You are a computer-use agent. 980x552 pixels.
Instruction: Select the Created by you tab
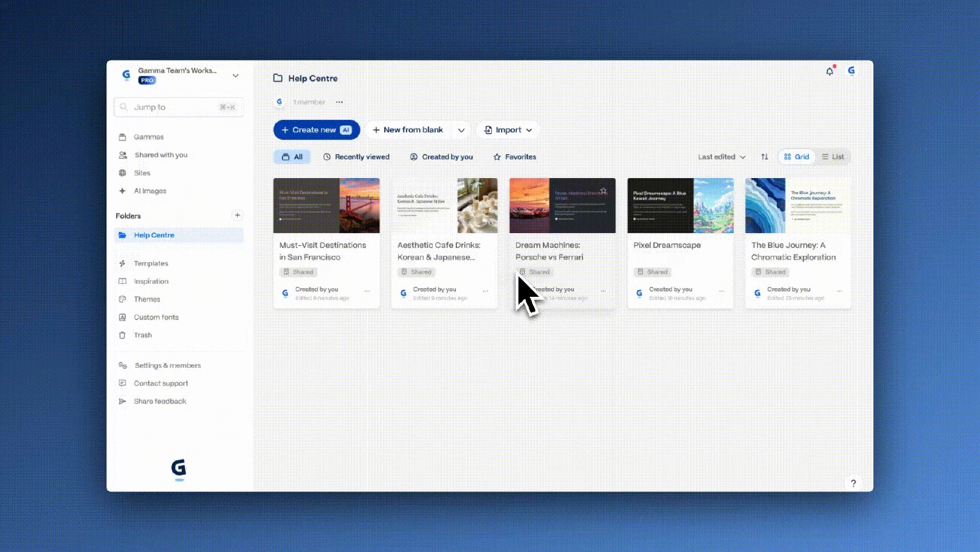click(x=442, y=157)
